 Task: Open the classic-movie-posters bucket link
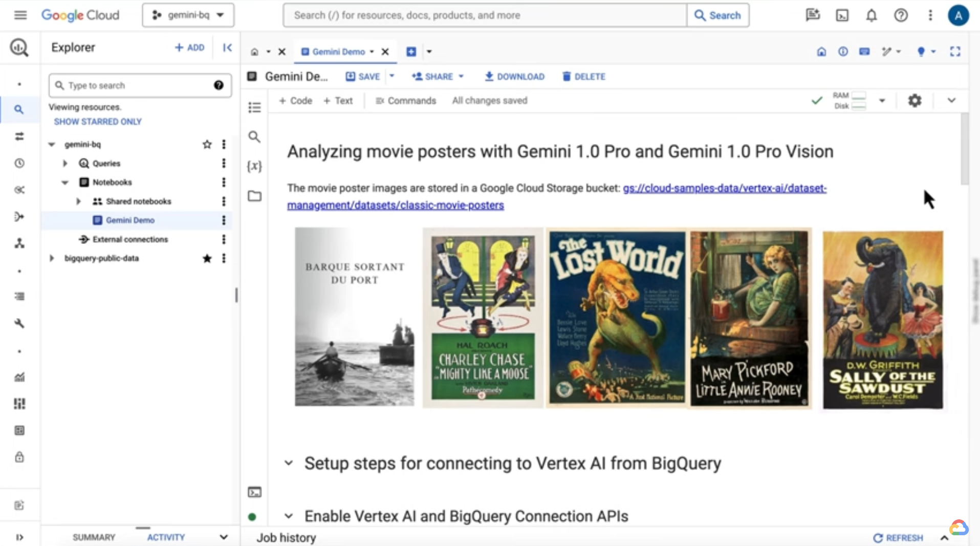click(x=557, y=197)
